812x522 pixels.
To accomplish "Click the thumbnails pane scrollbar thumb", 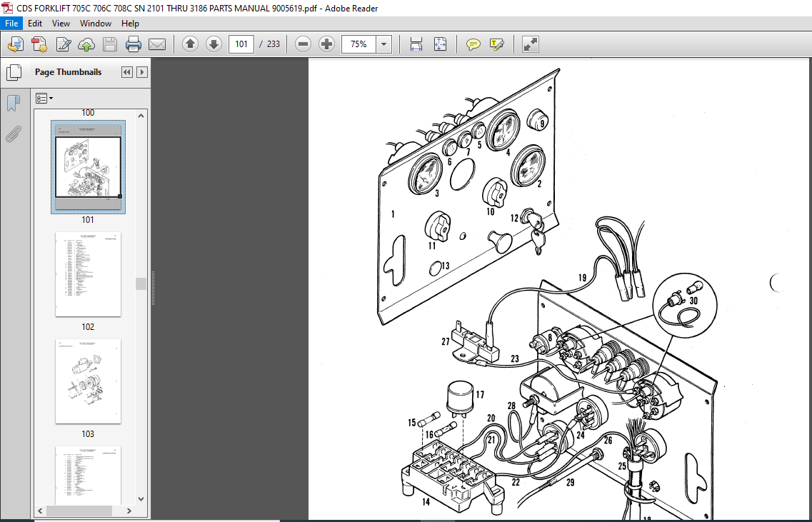I will [x=141, y=283].
